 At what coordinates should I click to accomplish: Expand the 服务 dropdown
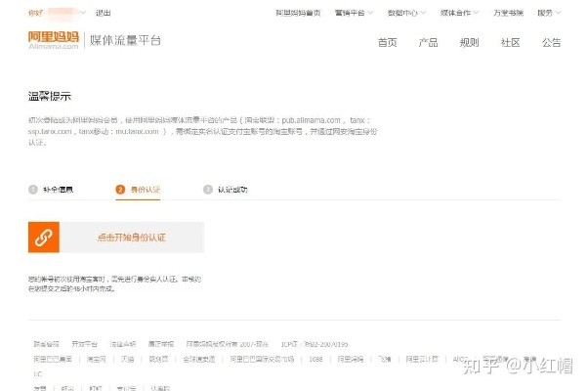(x=549, y=13)
